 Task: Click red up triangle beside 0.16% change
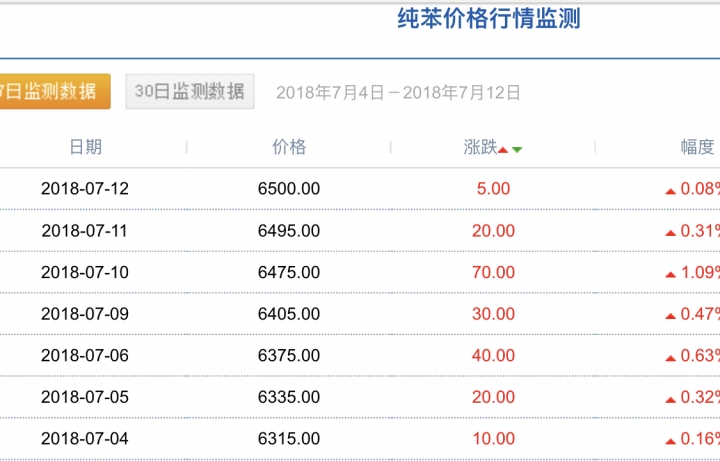(x=670, y=441)
